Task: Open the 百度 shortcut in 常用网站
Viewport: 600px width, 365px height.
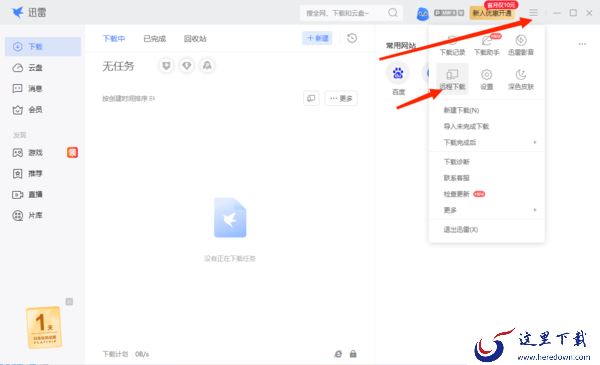Action: (x=398, y=79)
